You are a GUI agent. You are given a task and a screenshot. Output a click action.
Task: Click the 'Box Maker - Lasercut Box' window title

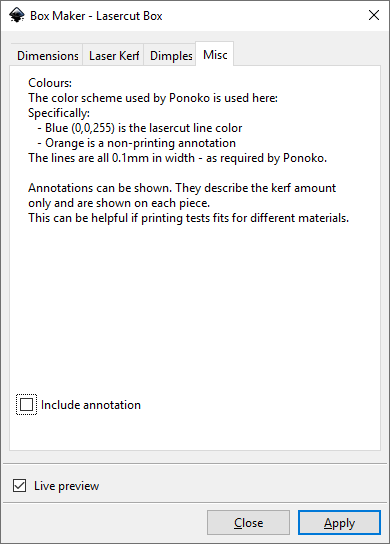point(96,16)
